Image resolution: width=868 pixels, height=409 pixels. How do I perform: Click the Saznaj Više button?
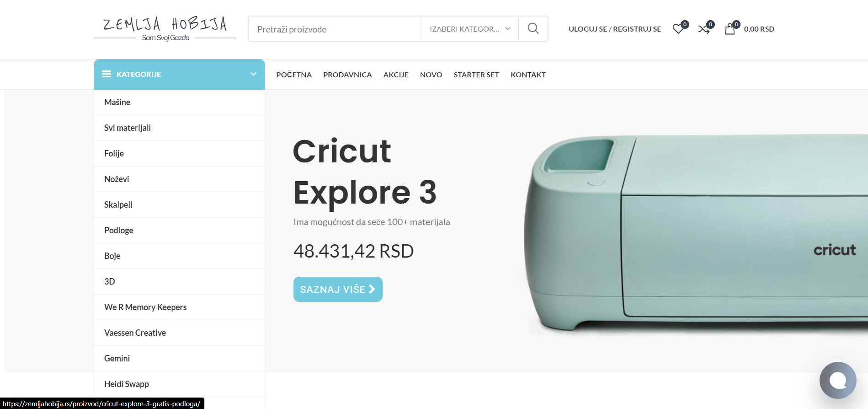pyautogui.click(x=338, y=289)
